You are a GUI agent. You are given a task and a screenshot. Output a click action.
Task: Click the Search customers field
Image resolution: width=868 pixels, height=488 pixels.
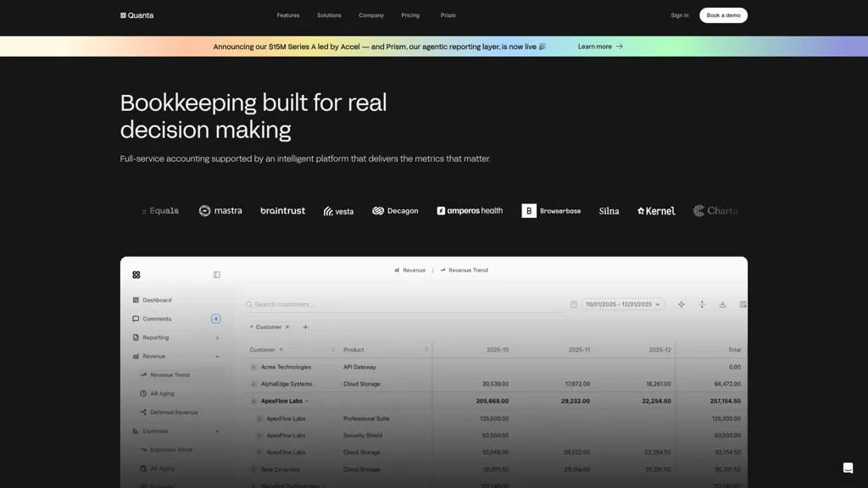tap(404, 304)
